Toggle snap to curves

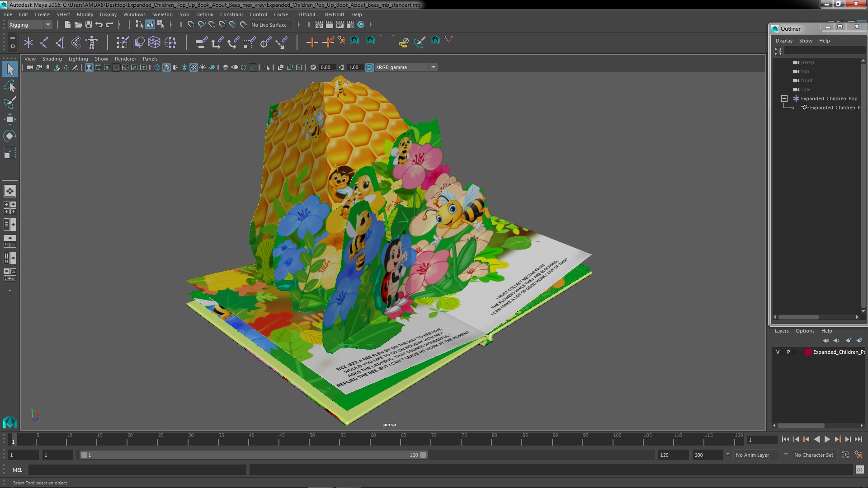[x=201, y=25]
